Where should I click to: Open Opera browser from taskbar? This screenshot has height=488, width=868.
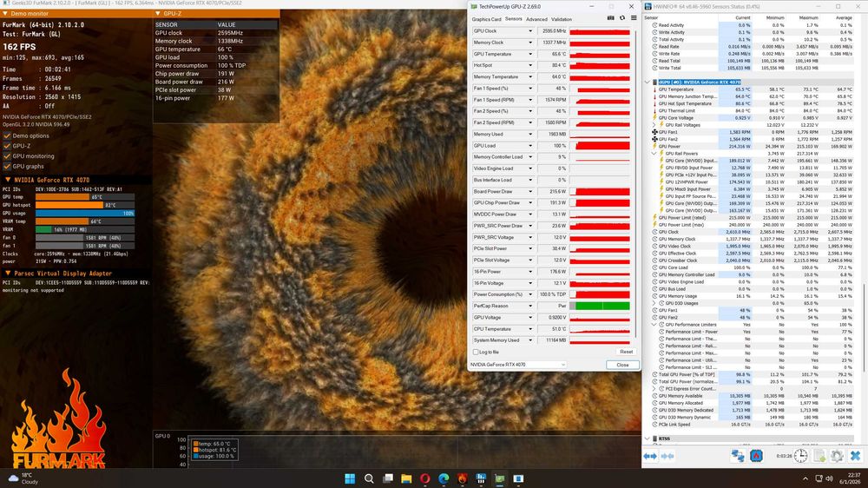425,478
